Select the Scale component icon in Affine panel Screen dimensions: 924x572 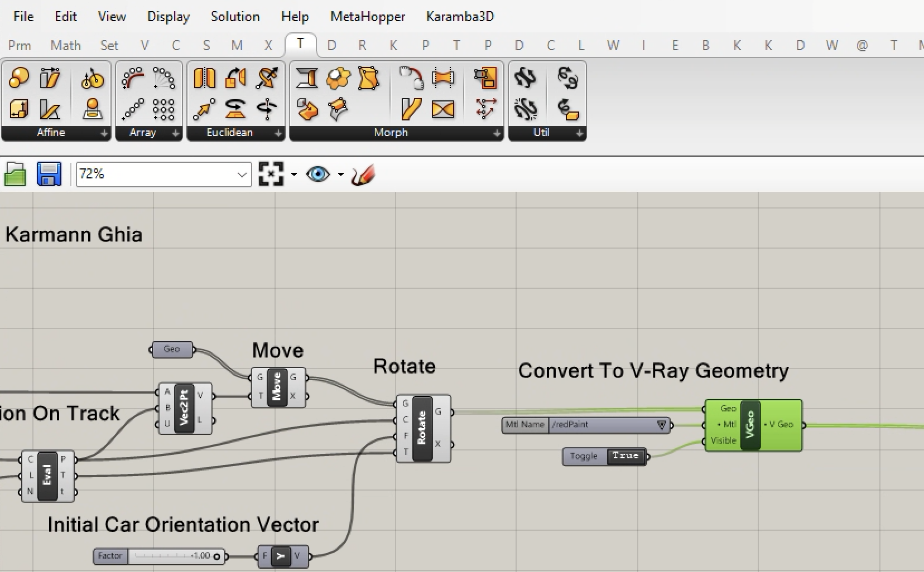(19, 79)
